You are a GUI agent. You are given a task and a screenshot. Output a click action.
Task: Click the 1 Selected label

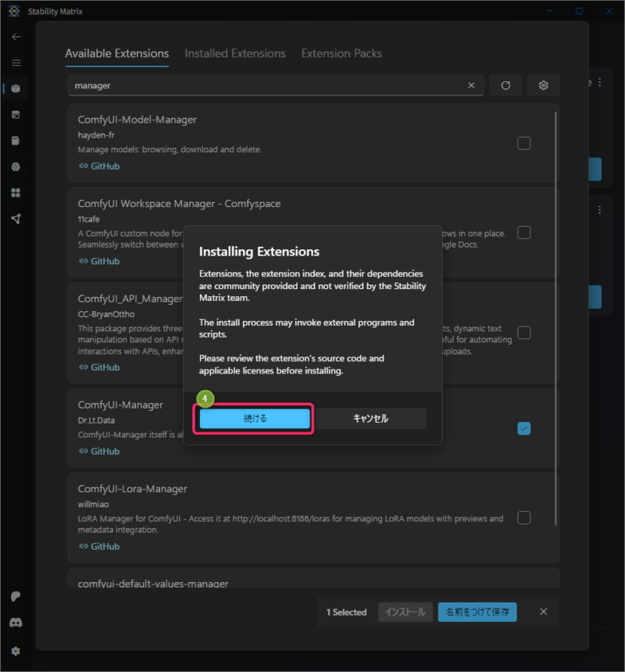click(x=347, y=612)
